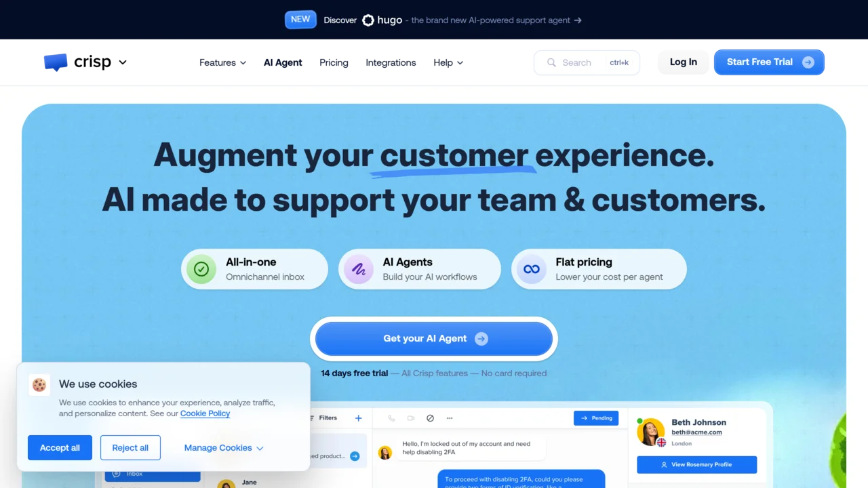Screen dimensions: 868x488
Task: Open the Integrations page
Action: [391, 62]
